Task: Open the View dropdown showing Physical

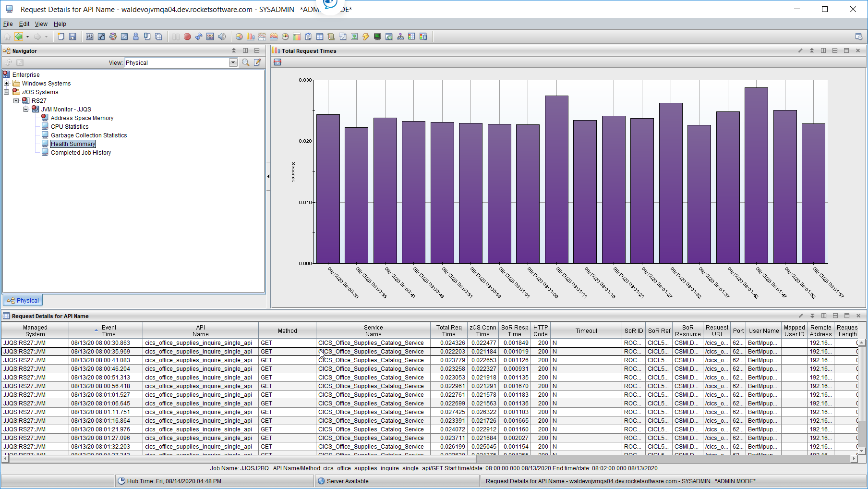Action: 233,62
